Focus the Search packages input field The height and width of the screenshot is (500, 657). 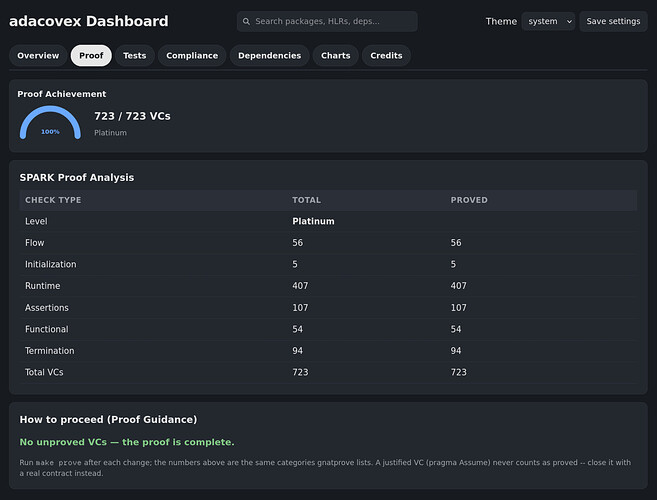(327, 21)
